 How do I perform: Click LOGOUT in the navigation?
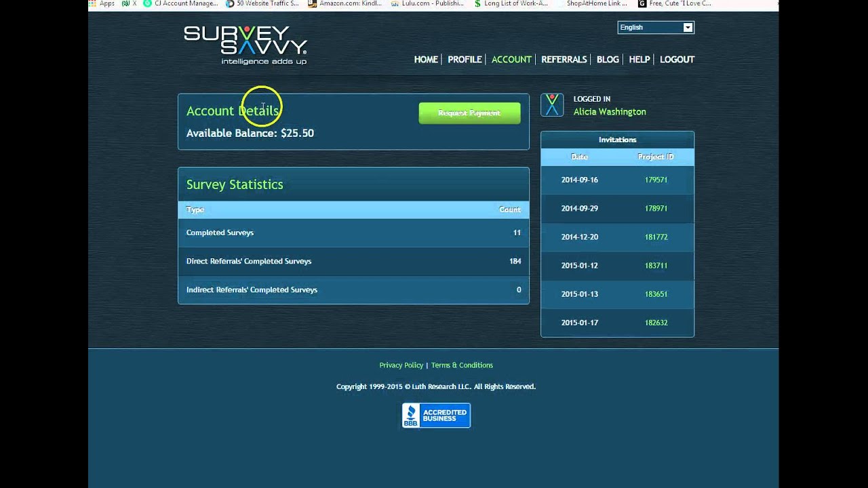pyautogui.click(x=677, y=60)
